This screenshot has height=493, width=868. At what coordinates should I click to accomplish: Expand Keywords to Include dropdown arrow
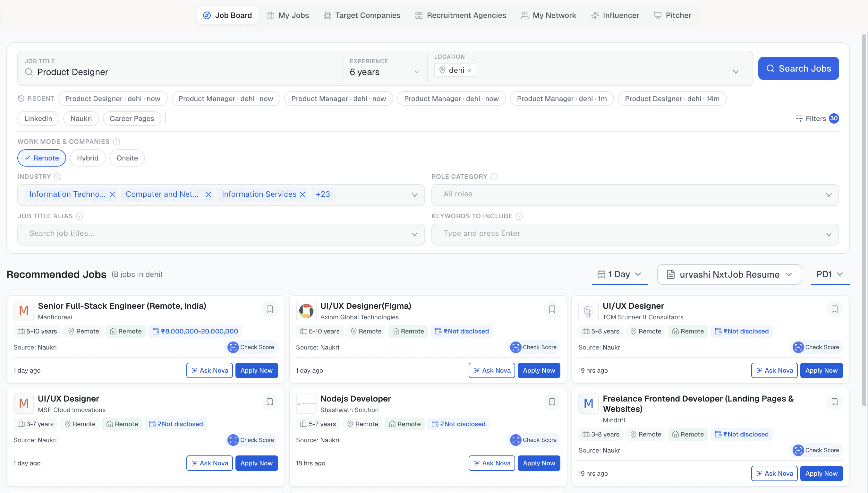pyautogui.click(x=829, y=235)
